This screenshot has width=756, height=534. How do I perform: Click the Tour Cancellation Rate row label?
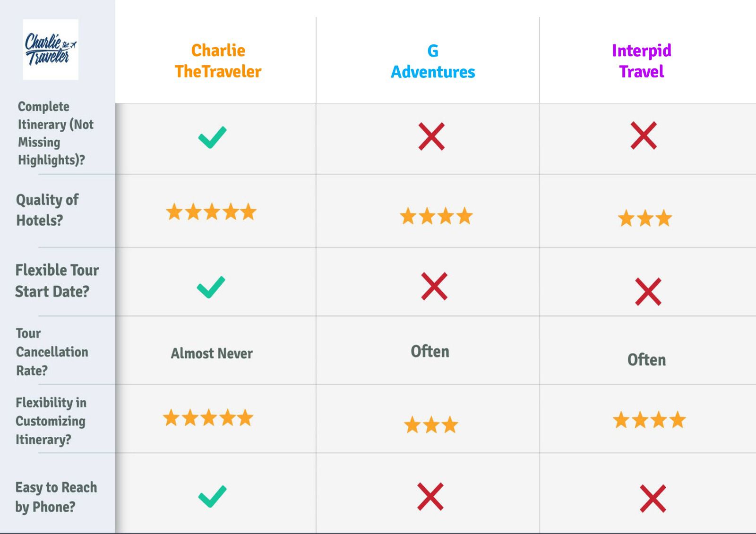[52, 352]
